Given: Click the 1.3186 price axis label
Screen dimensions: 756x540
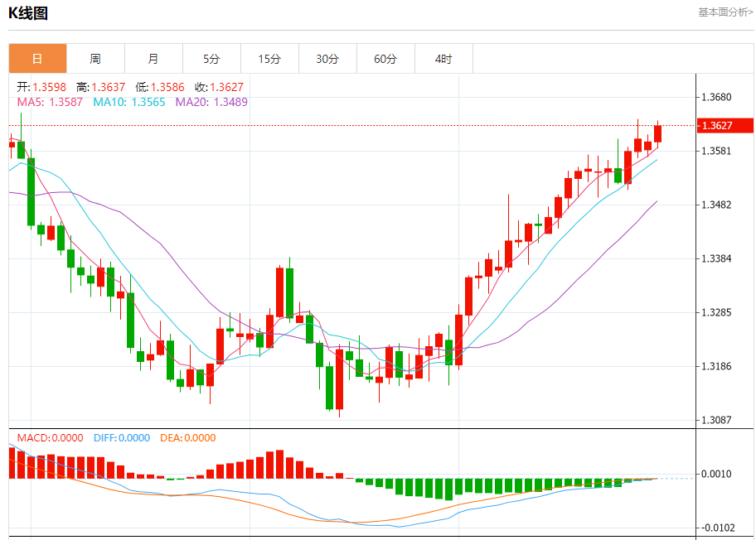Looking at the screenshot, I should point(716,367).
